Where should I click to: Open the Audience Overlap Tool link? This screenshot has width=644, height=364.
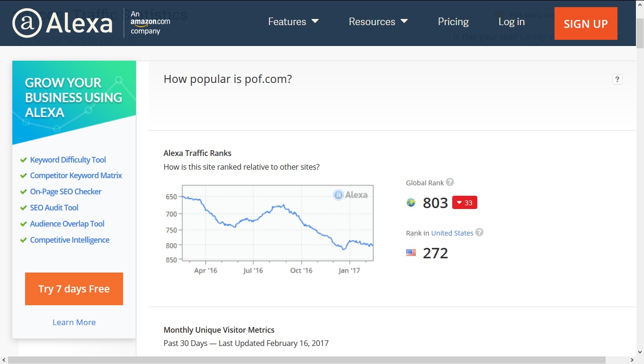pyautogui.click(x=67, y=224)
